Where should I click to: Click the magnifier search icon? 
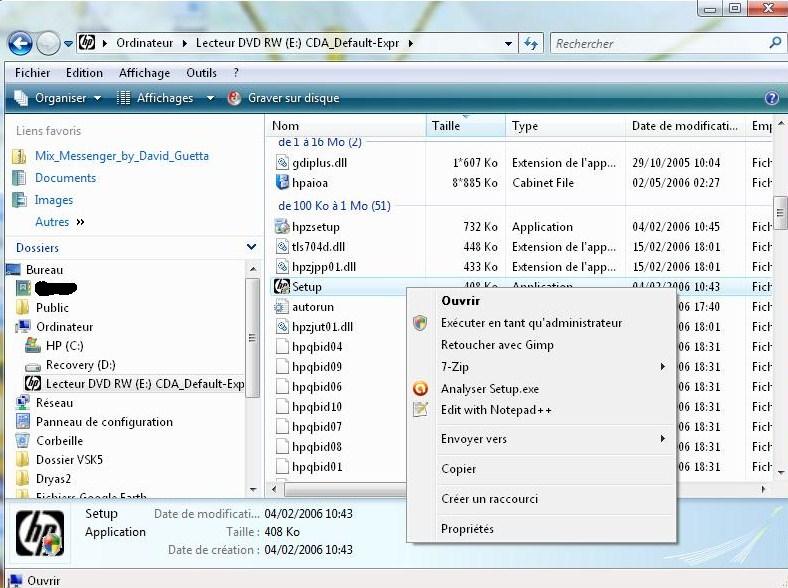tap(775, 43)
